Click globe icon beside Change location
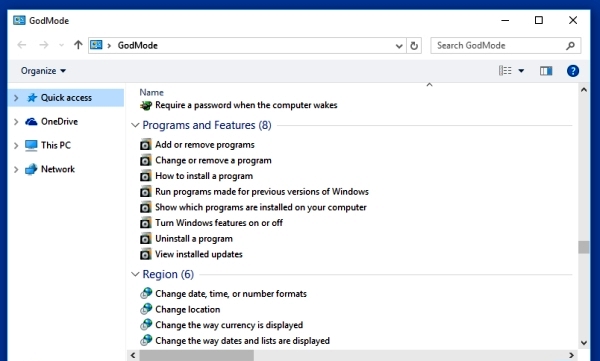600x361 pixels. [146, 309]
